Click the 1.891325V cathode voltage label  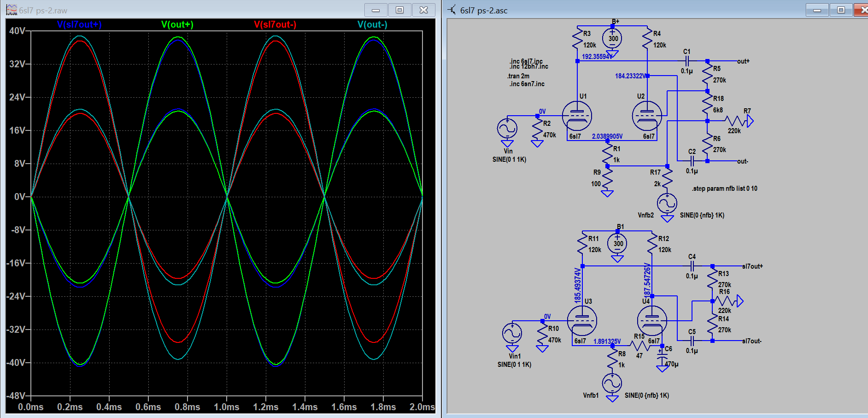pos(607,341)
